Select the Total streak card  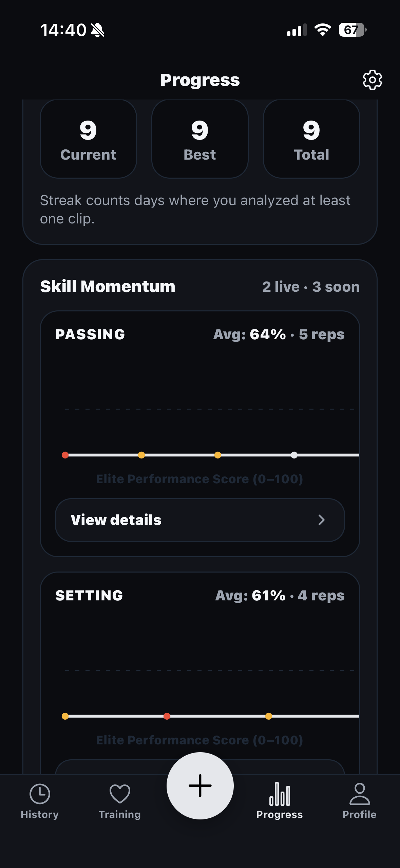pyautogui.click(x=311, y=139)
